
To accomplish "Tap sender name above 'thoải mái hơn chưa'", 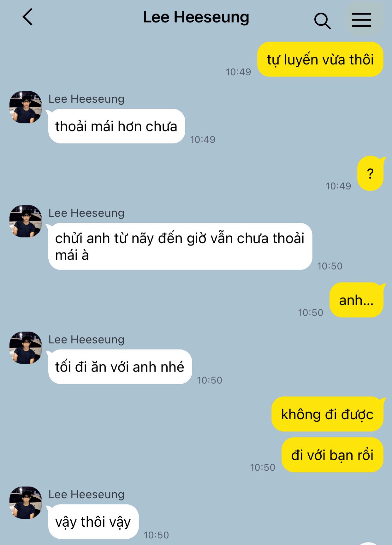I will click(x=86, y=99).
